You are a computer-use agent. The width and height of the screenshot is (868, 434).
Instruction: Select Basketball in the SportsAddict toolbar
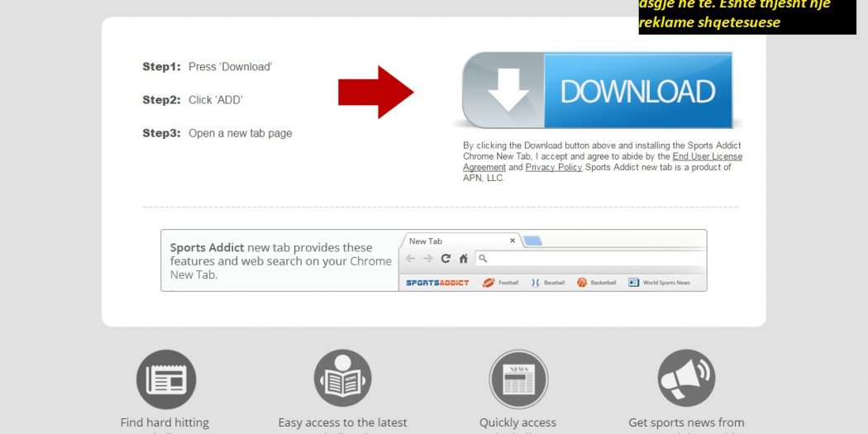596,283
